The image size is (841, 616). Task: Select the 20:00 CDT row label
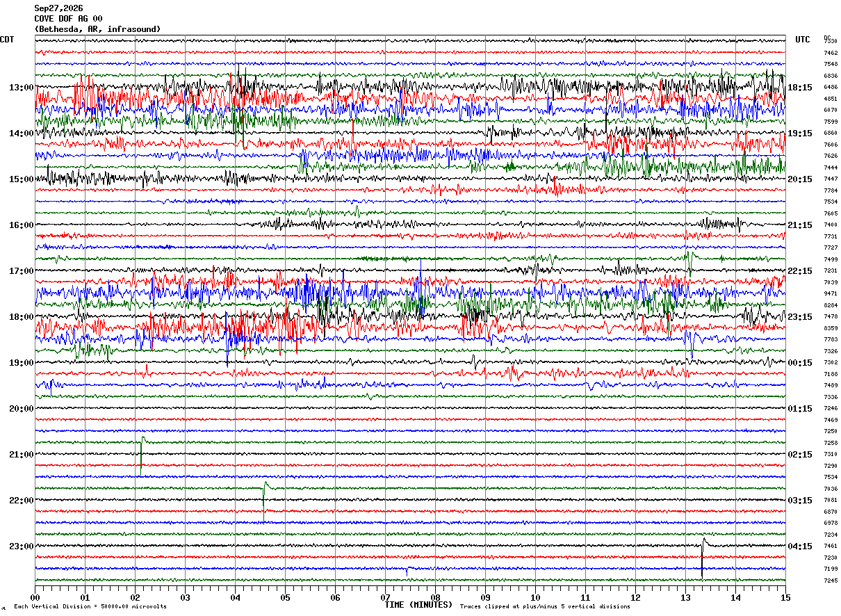(x=22, y=409)
